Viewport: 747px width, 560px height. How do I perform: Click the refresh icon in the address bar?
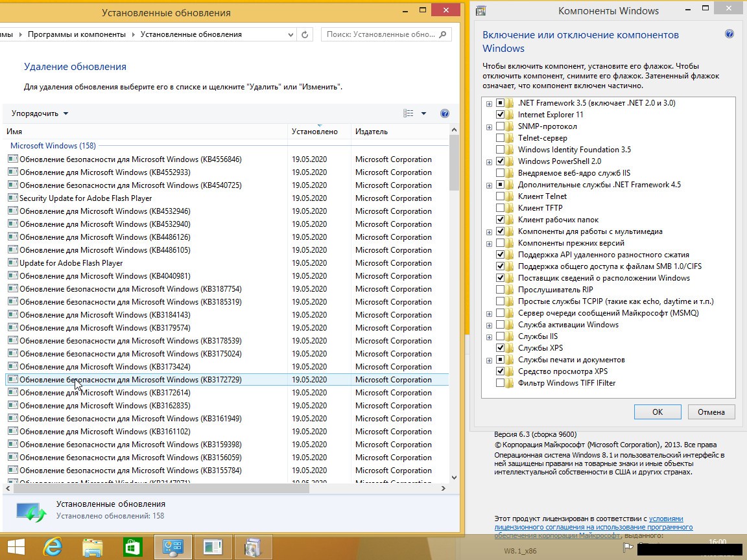tap(305, 34)
